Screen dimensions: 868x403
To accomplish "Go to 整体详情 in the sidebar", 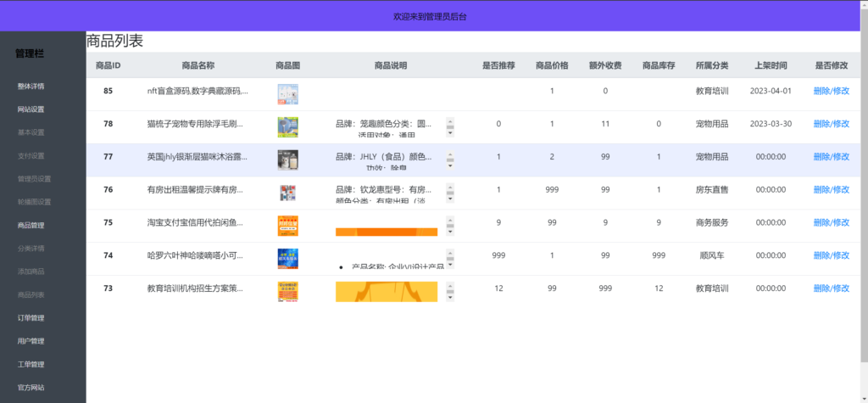I will click(31, 87).
